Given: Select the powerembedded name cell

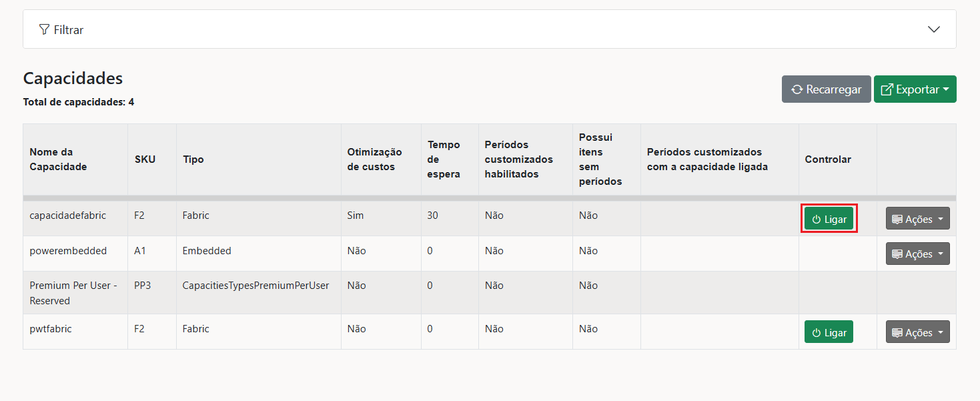Looking at the screenshot, I should click(68, 251).
